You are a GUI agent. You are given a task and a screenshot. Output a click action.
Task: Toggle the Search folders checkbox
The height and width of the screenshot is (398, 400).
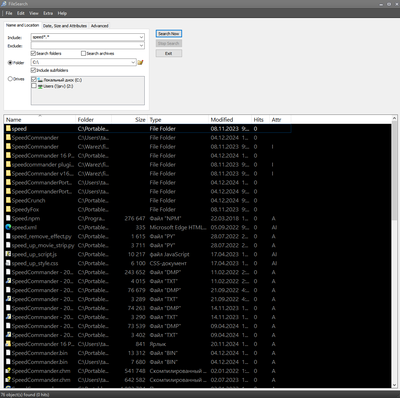tap(33, 53)
